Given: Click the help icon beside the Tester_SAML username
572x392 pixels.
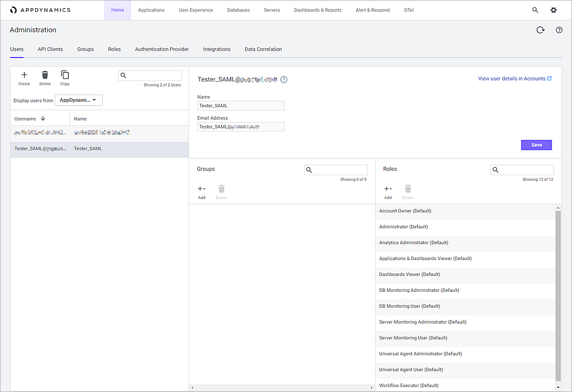Looking at the screenshot, I should click(283, 79).
